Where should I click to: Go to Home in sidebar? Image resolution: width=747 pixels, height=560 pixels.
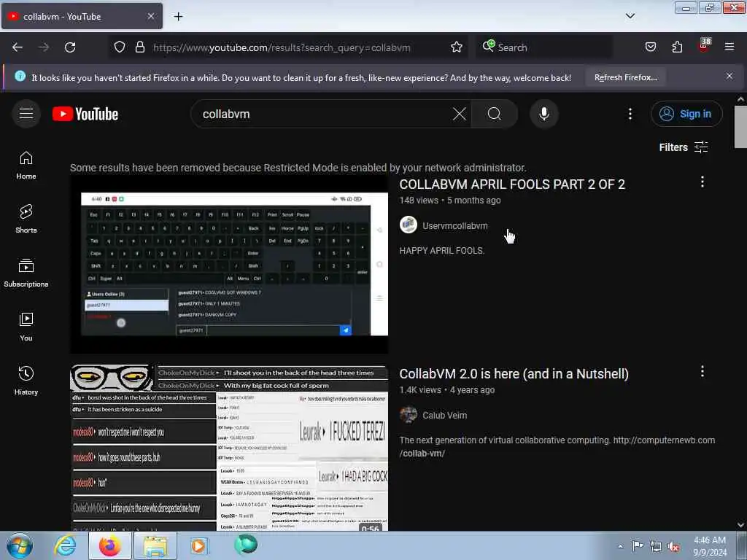[x=26, y=166]
